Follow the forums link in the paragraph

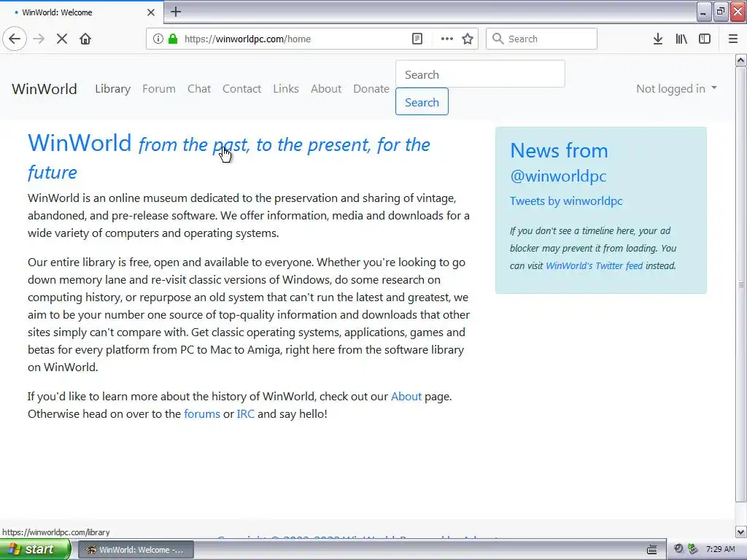[x=202, y=414]
